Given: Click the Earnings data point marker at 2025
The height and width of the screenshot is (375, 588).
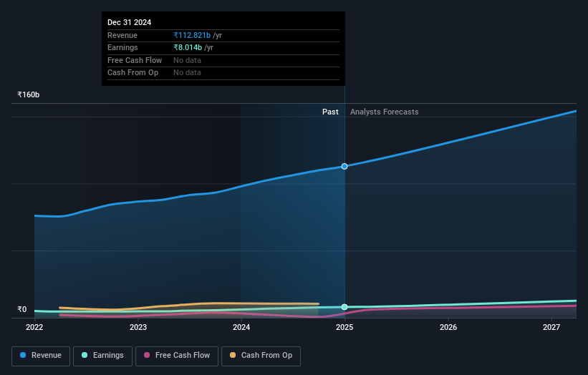Looking at the screenshot, I should click(344, 307).
